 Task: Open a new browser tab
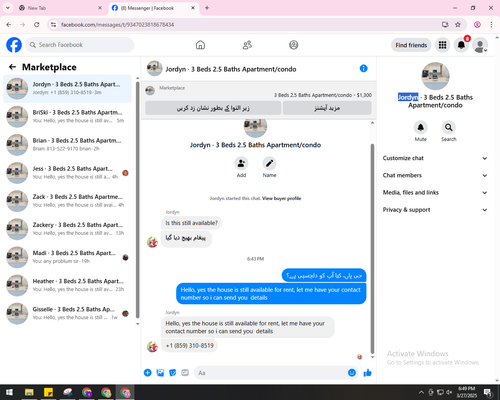tap(207, 8)
